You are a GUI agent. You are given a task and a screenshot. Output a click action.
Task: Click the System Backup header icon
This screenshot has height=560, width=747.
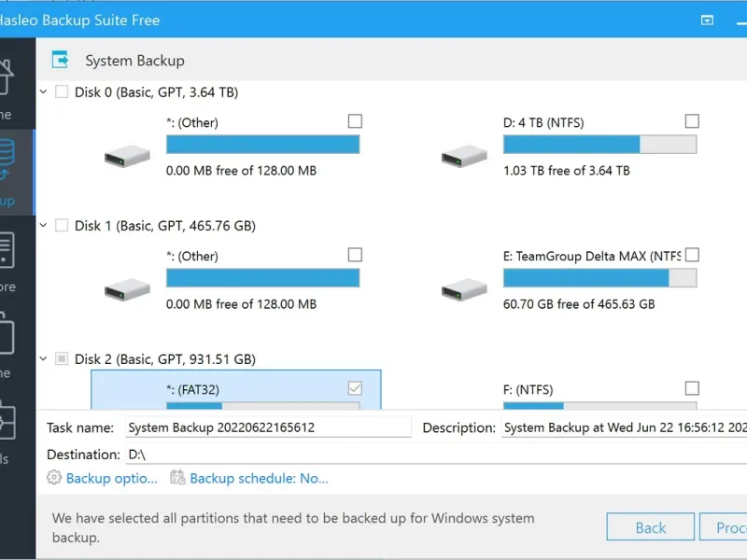(61, 61)
